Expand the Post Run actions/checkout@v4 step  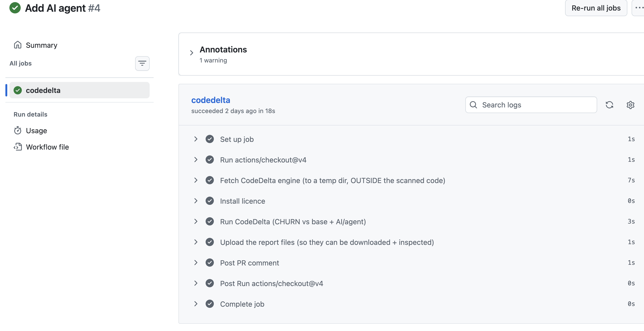196,283
